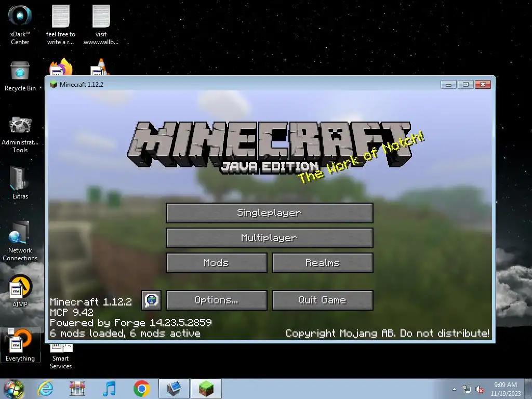Select the Extras folder icon

[20, 182]
